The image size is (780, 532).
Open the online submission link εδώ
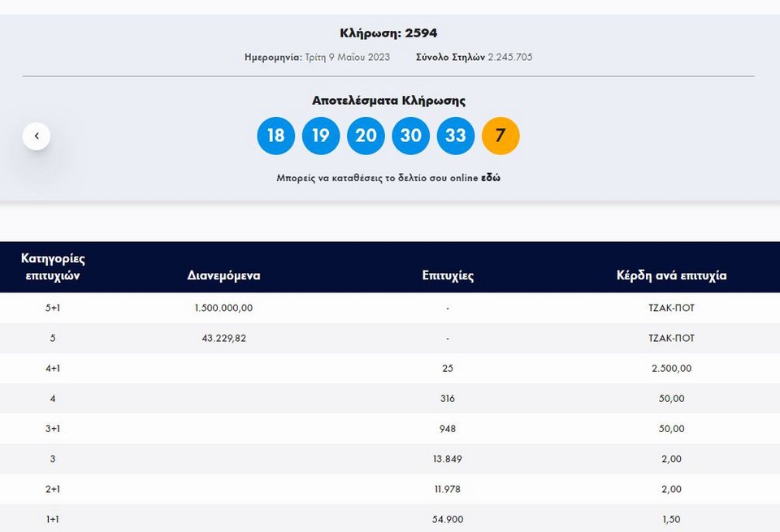[491, 178]
